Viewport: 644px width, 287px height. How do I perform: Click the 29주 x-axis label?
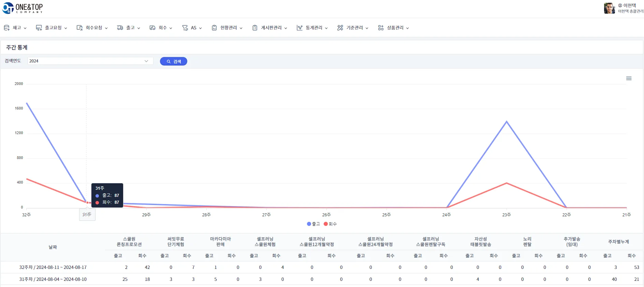tap(146, 215)
